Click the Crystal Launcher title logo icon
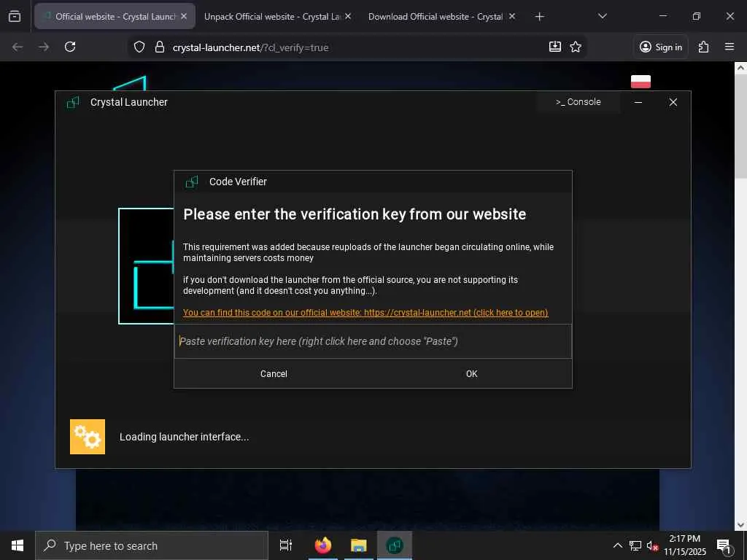The height and width of the screenshot is (560, 747). (x=73, y=102)
